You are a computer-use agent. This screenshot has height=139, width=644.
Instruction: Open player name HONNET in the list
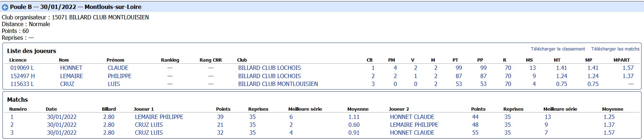click(71, 68)
